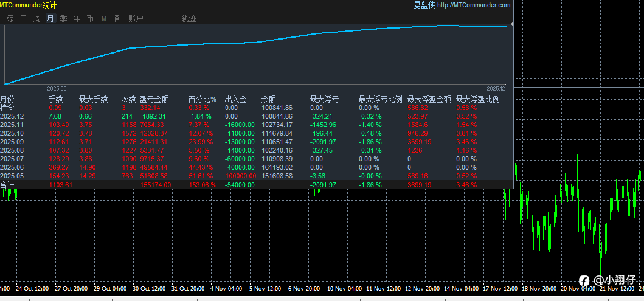Screen dimensions: 644x301
Task: Click the balance value 161193.02
Action: coord(277,168)
